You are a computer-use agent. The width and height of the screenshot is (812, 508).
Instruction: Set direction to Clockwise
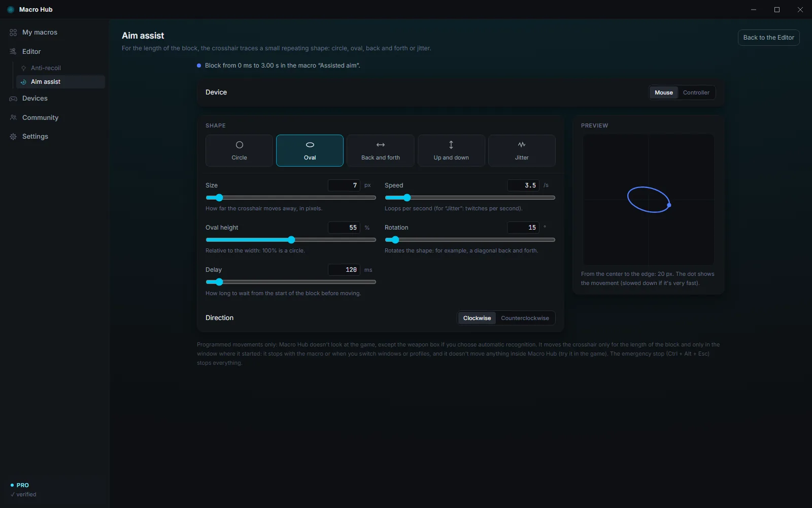(x=477, y=318)
